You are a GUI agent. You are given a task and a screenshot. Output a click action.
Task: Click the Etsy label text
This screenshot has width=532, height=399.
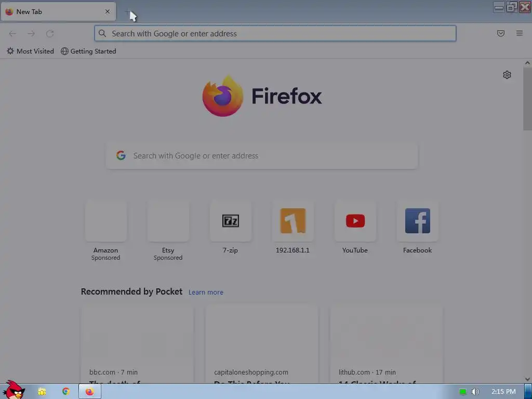coord(168,250)
